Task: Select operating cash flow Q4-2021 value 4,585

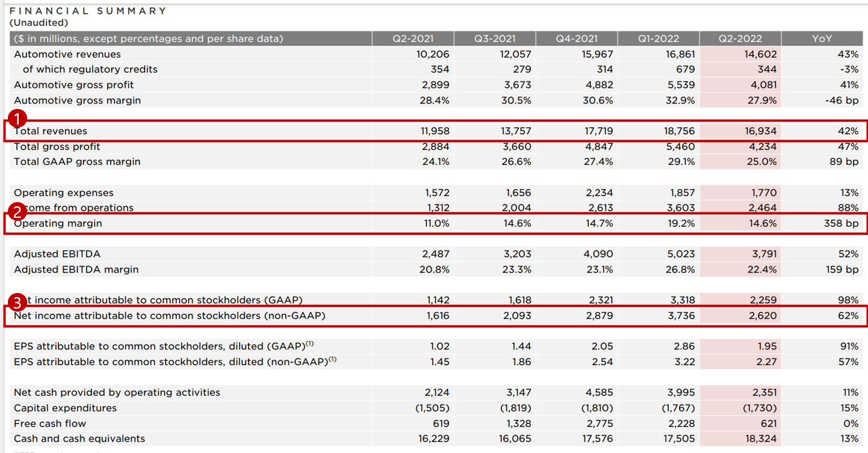Action: (x=599, y=393)
